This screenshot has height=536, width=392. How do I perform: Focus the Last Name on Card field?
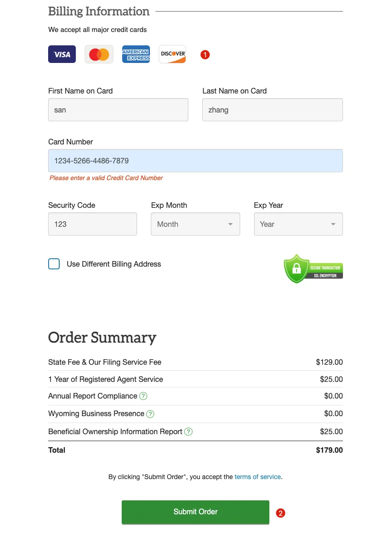272,110
